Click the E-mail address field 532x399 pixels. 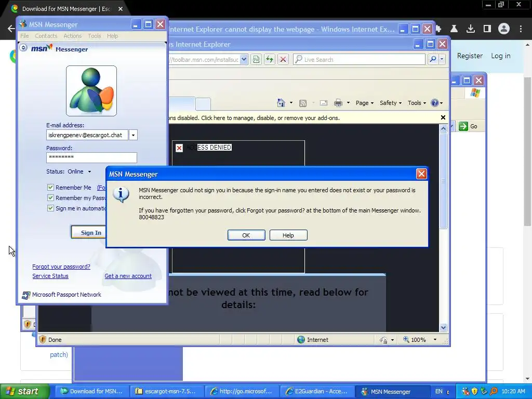[87, 135]
